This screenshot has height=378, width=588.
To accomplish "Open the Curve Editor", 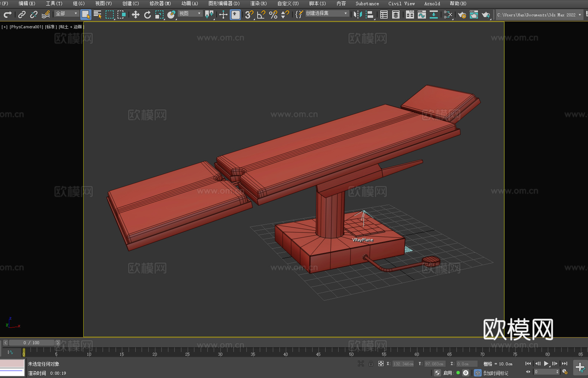I will [421, 14].
